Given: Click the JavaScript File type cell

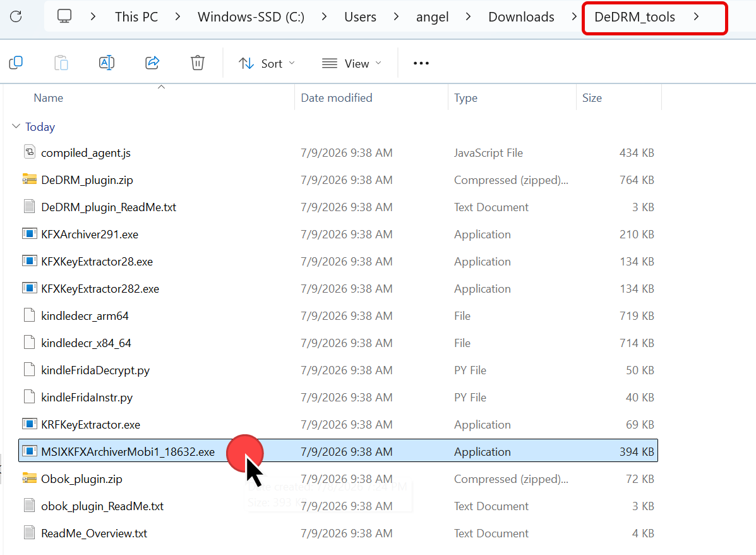Looking at the screenshot, I should click(x=488, y=153).
